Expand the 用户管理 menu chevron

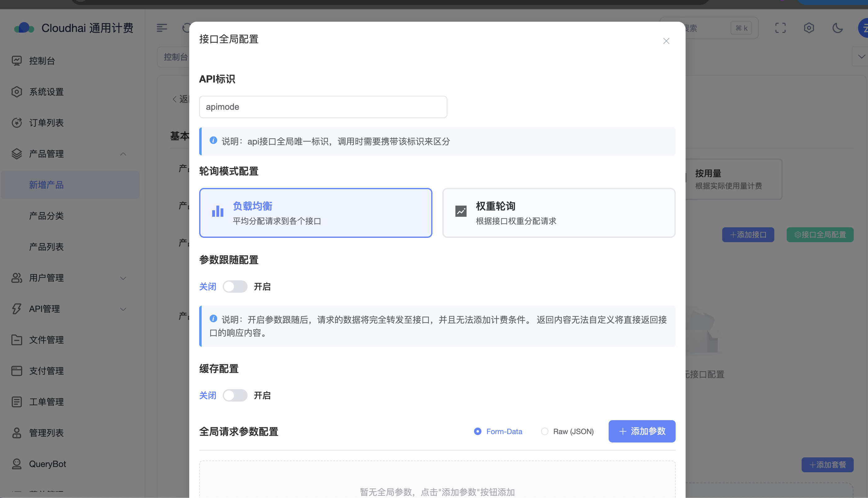coord(123,278)
